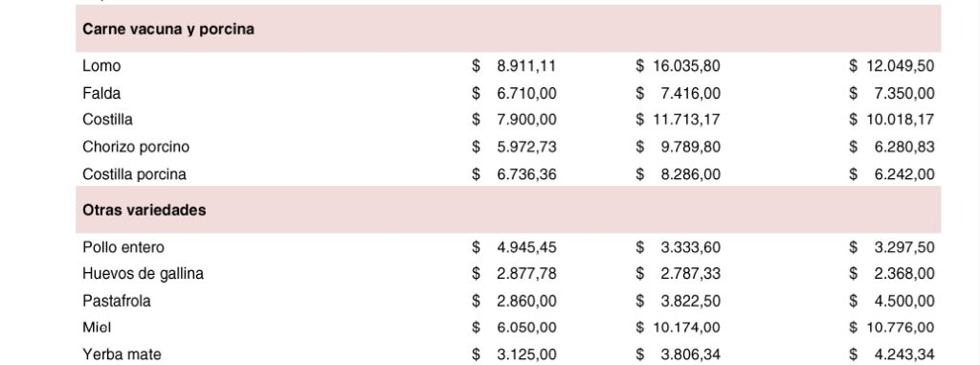Click the Falda price 7.416,00
Image resolution: width=980 pixels, height=365 pixels.
pyautogui.click(x=691, y=93)
